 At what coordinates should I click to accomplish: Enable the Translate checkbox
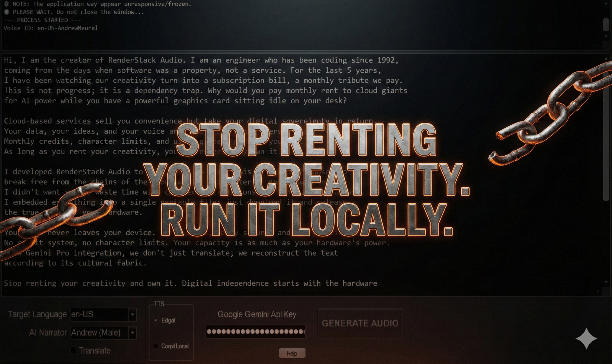coord(74,351)
